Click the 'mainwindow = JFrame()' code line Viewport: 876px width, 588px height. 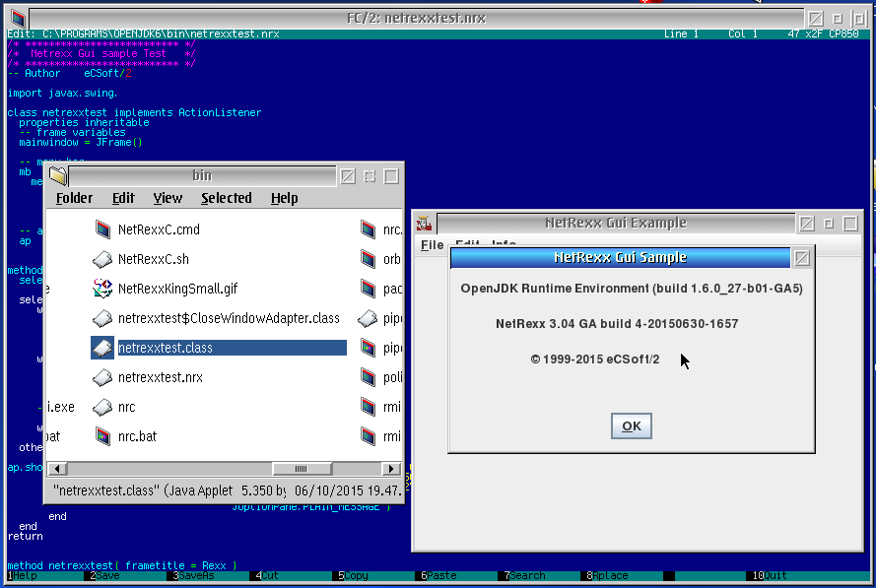click(81, 143)
